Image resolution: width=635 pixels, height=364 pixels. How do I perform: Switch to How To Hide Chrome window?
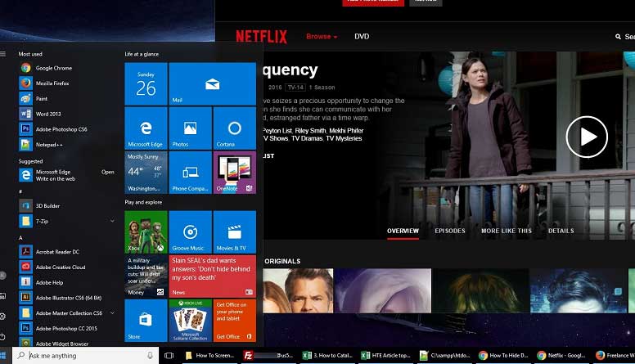503,356
